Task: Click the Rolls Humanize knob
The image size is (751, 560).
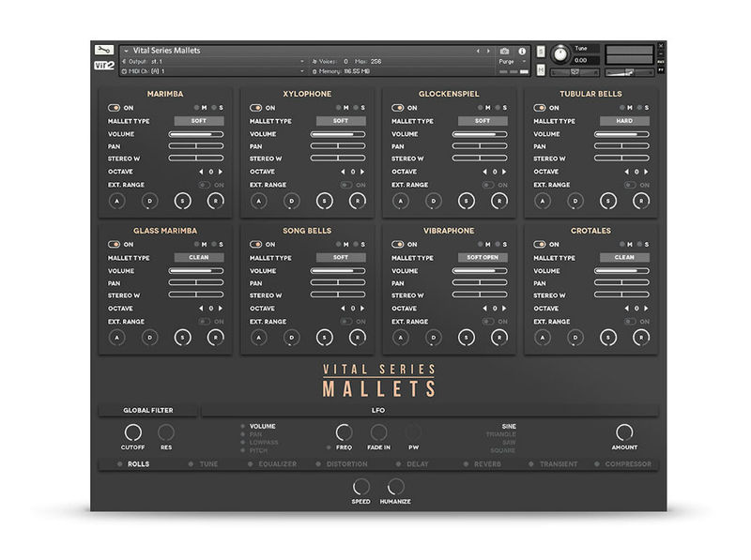Action: coord(395,487)
